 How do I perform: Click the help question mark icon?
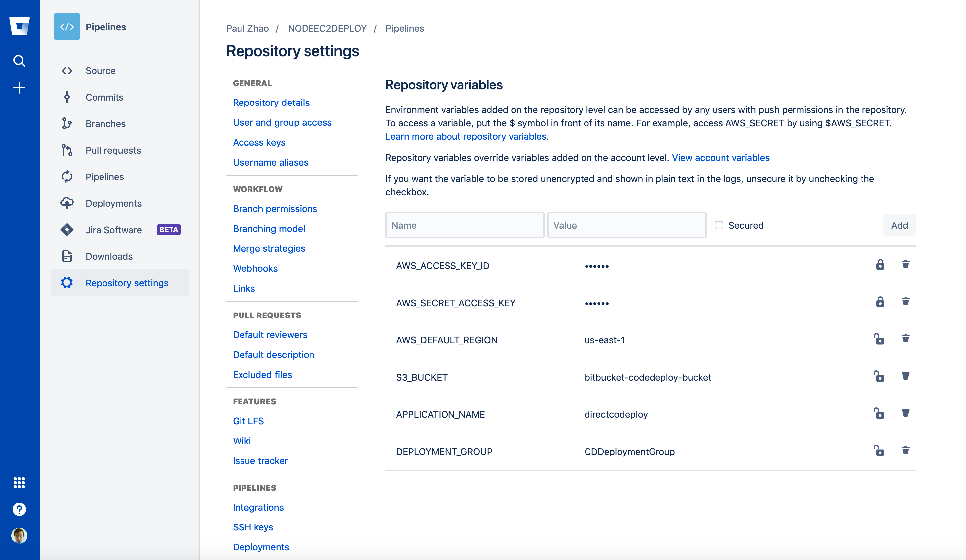tap(19, 509)
